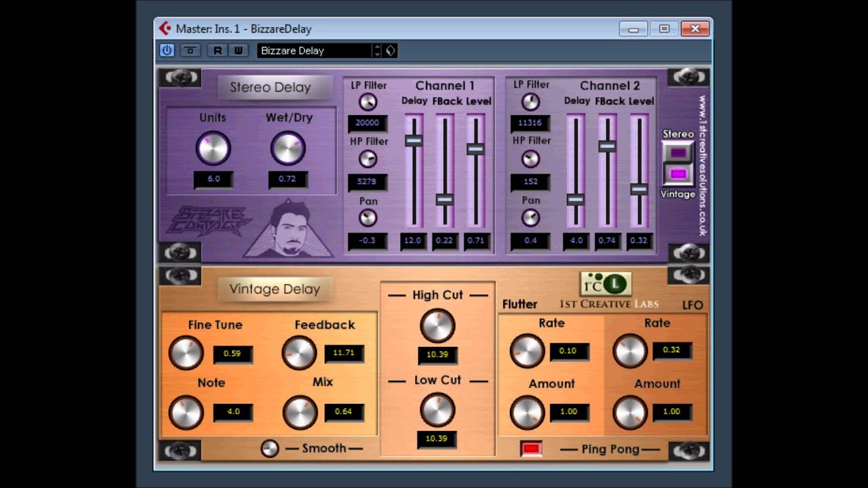The height and width of the screenshot is (488, 868).
Task: Adjust the Flutter Rate knob
Action: (527, 351)
